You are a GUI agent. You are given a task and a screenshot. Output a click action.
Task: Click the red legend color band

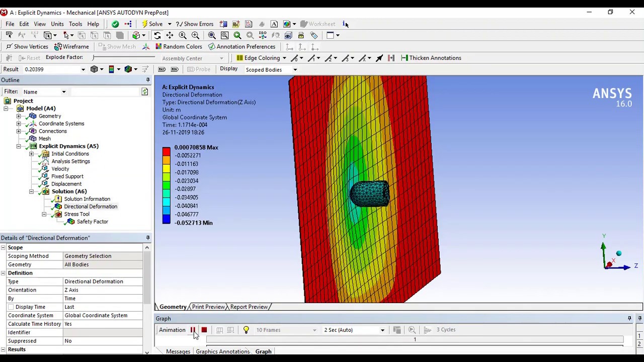click(166, 151)
